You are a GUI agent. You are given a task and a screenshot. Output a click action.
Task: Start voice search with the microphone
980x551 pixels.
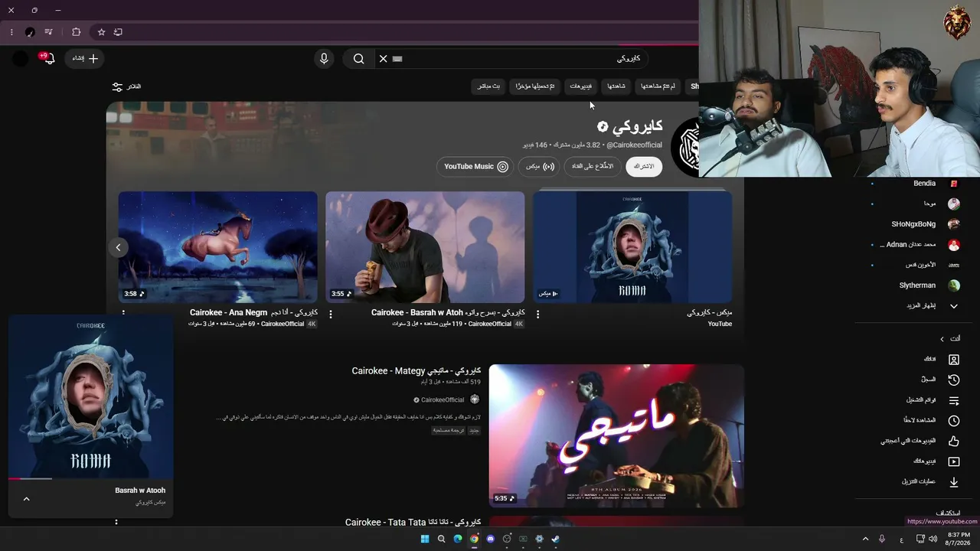pos(324,58)
